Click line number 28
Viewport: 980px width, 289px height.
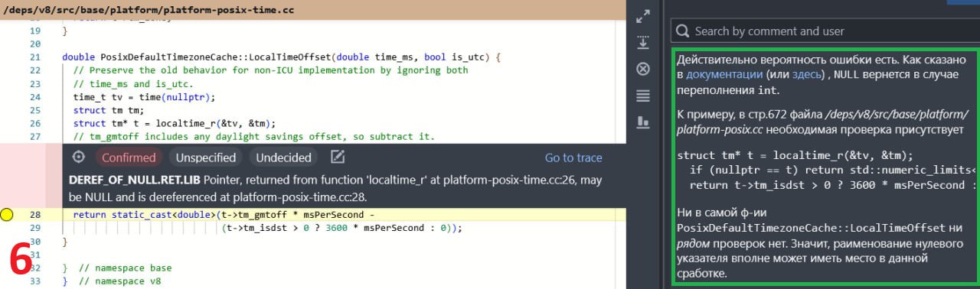[34, 215]
